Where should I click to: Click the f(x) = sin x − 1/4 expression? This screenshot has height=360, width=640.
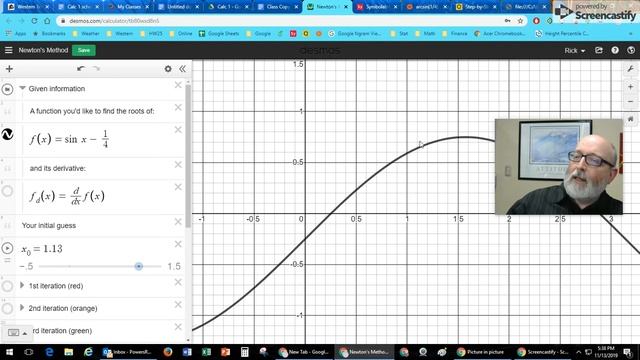69,139
